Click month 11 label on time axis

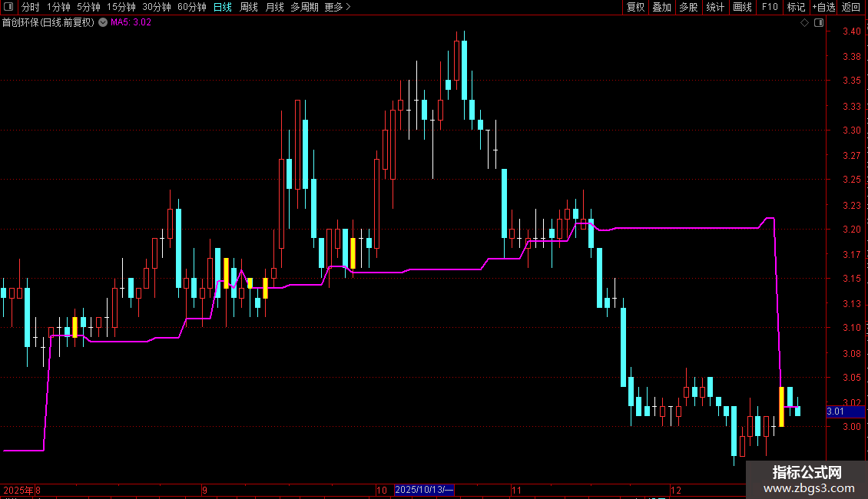[x=516, y=490]
